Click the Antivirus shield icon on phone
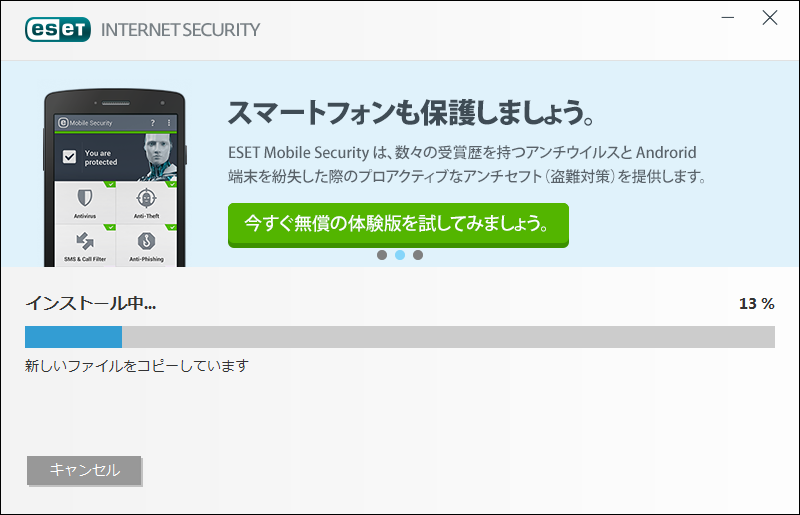The height and width of the screenshot is (515, 800). tap(85, 198)
